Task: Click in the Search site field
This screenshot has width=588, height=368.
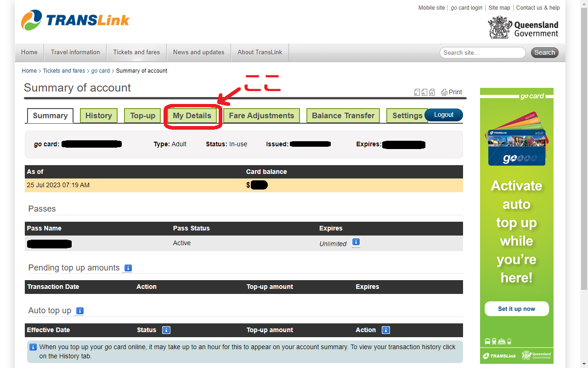Action: click(482, 52)
